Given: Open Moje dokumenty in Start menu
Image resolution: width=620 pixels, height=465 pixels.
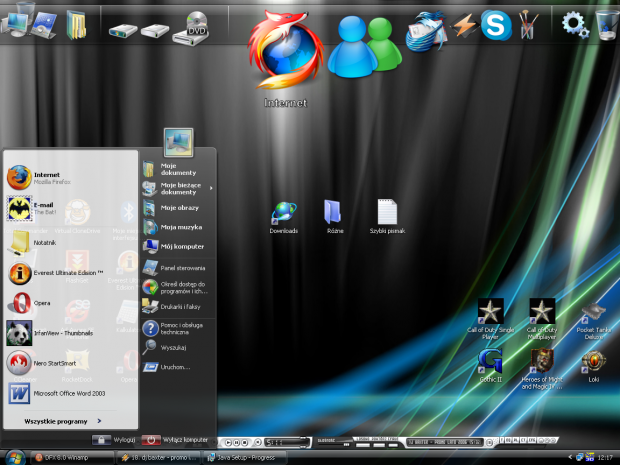Looking at the screenshot, I should [178, 169].
